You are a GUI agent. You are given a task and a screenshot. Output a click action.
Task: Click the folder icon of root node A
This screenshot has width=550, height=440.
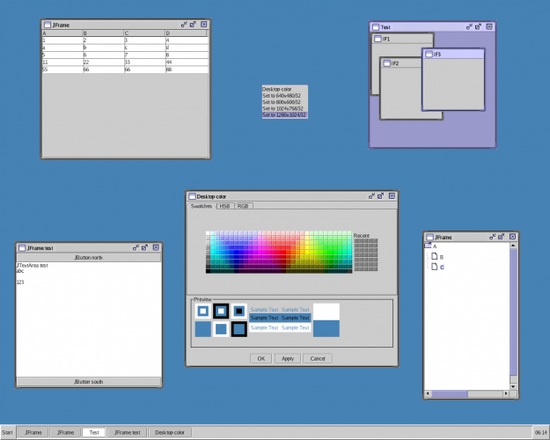[428, 246]
